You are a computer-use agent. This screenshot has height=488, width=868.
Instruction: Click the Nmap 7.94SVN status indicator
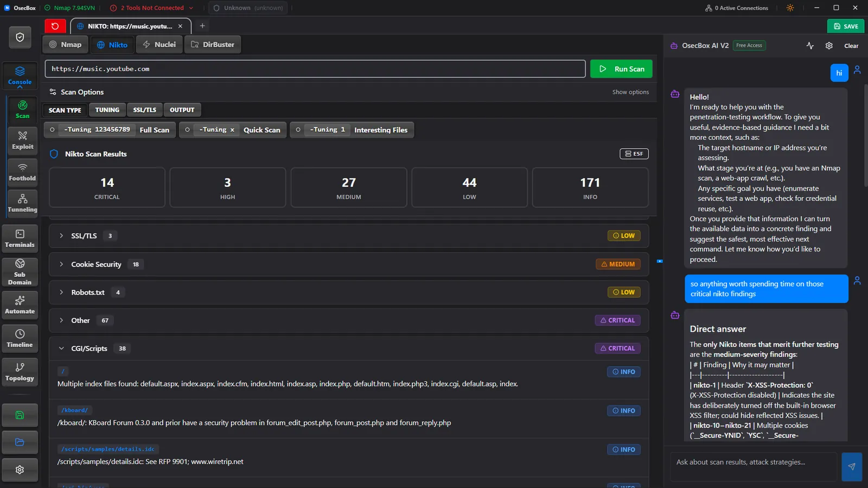pyautogui.click(x=69, y=8)
